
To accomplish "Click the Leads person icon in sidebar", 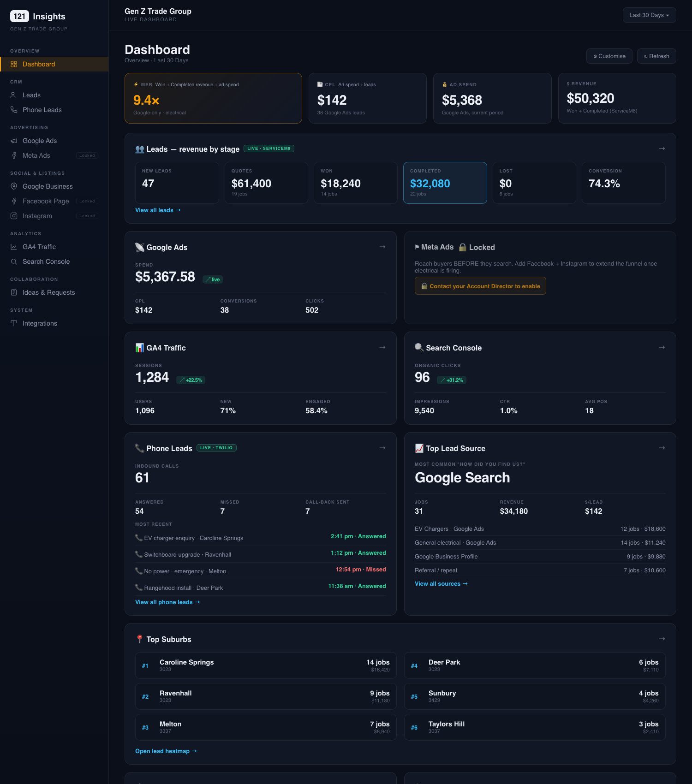I will coord(14,95).
